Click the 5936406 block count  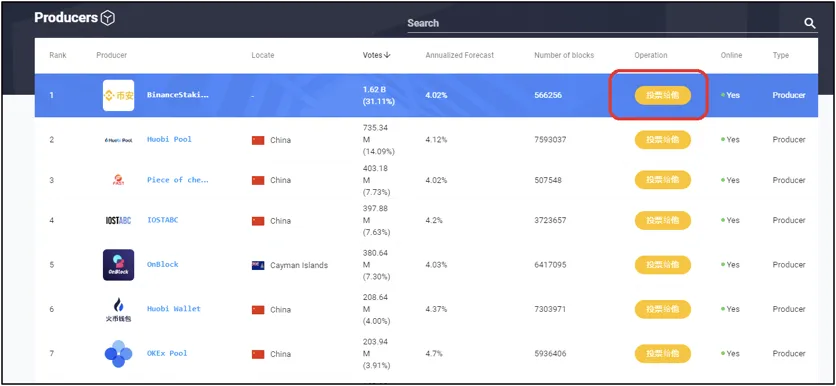[x=550, y=353]
